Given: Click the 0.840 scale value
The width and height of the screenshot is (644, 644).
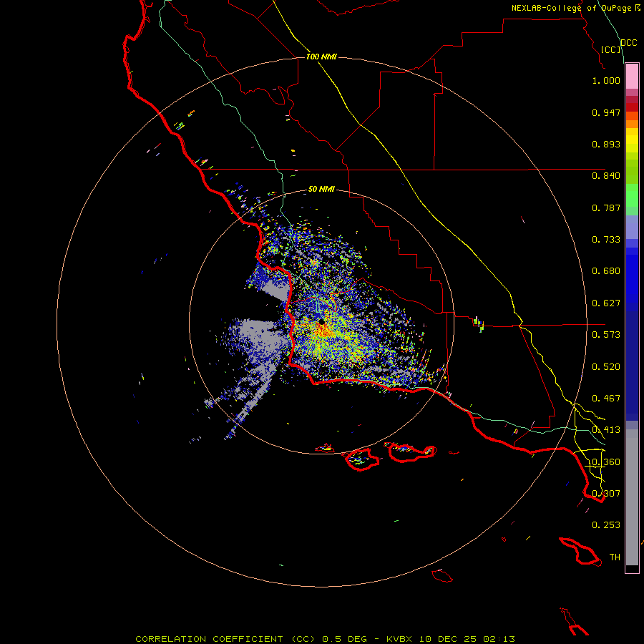Looking at the screenshot, I should [x=606, y=176].
